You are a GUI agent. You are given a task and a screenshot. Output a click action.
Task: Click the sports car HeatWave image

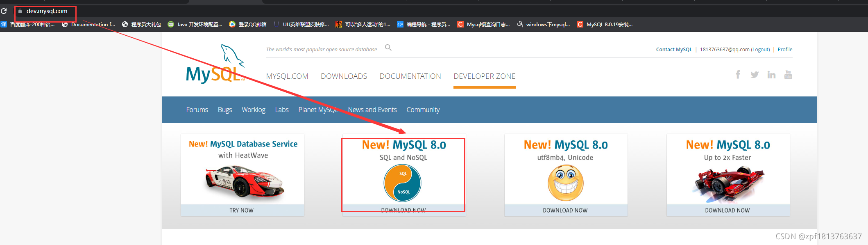click(245, 182)
